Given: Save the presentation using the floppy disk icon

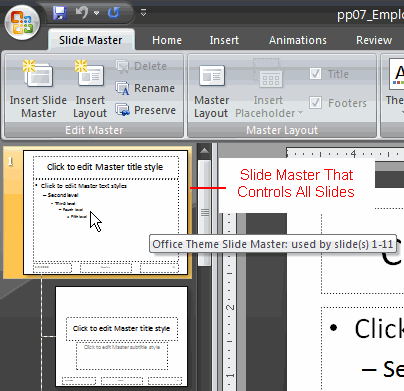Looking at the screenshot, I should click(x=60, y=13).
